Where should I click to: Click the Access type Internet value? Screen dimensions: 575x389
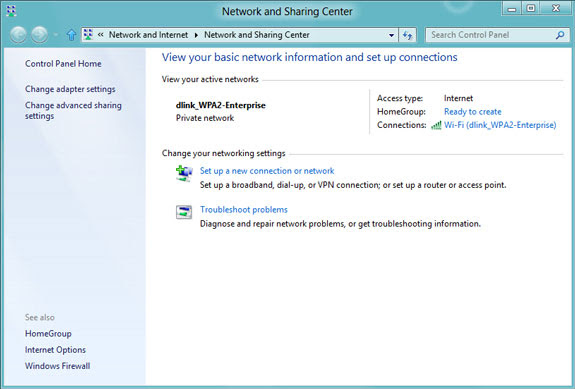(x=458, y=98)
